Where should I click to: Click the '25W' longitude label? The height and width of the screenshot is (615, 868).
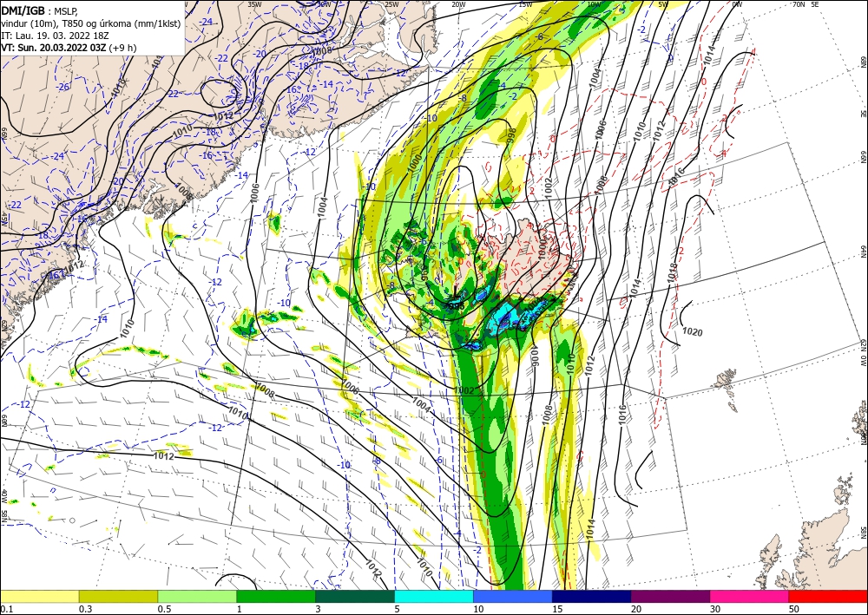click(x=391, y=4)
